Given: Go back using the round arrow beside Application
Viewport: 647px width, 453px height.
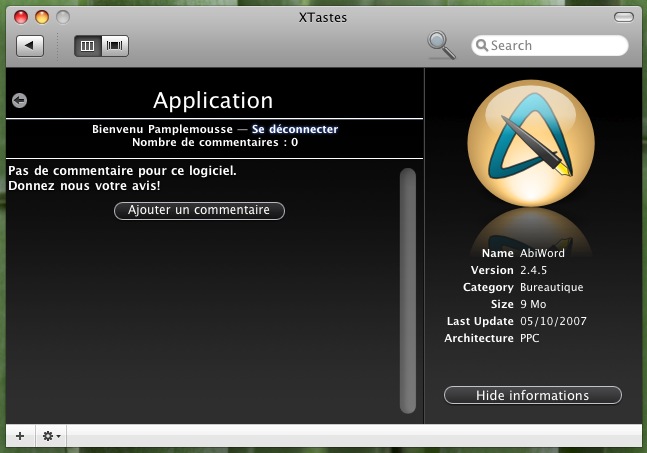Looking at the screenshot, I should pos(19,100).
